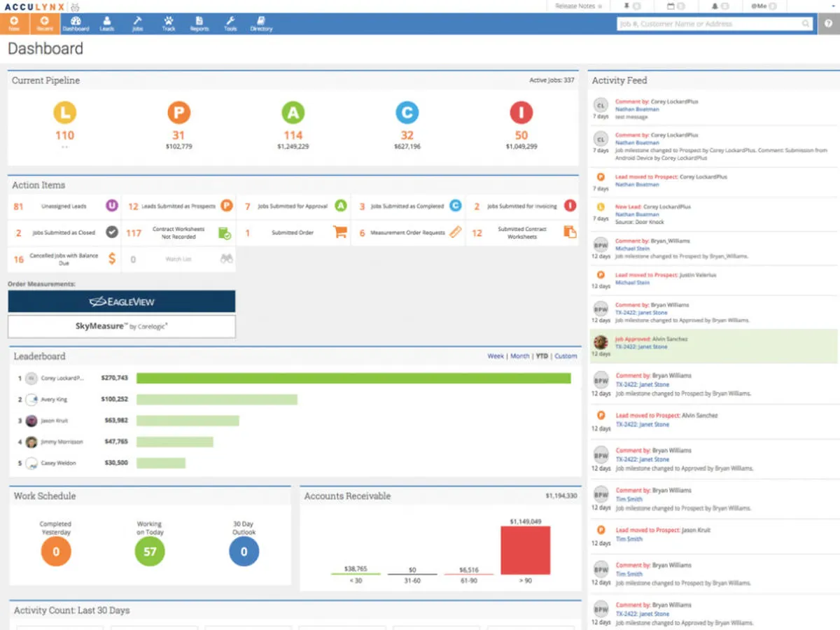The image size is (840, 630).
Task: Open the Track section via the paw icon
Action: coord(169,23)
